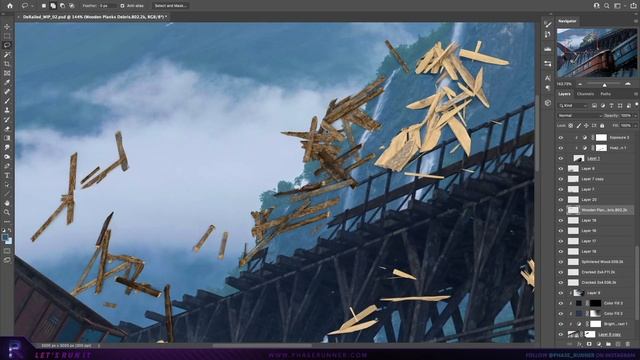The width and height of the screenshot is (640, 360).
Task: Adjust the Navigator zoom slider
Action: pos(604,84)
